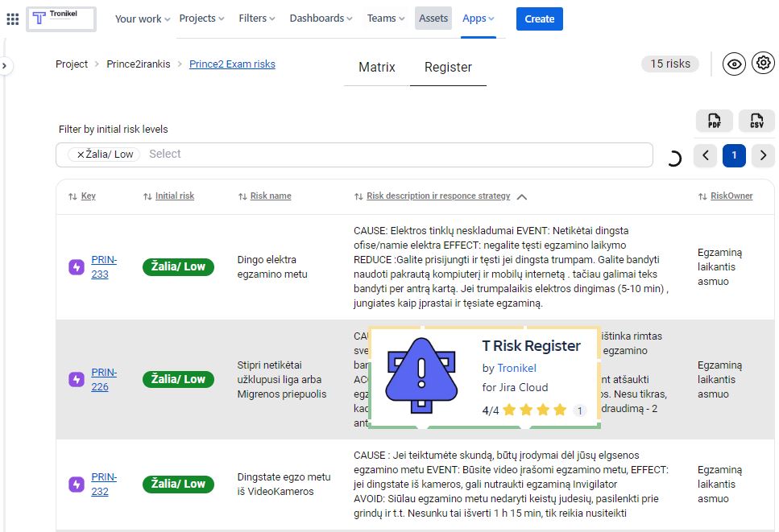The height and width of the screenshot is (532, 779).
Task: Click Žalia/ Low badge in PRIN-232 row
Action: (178, 485)
